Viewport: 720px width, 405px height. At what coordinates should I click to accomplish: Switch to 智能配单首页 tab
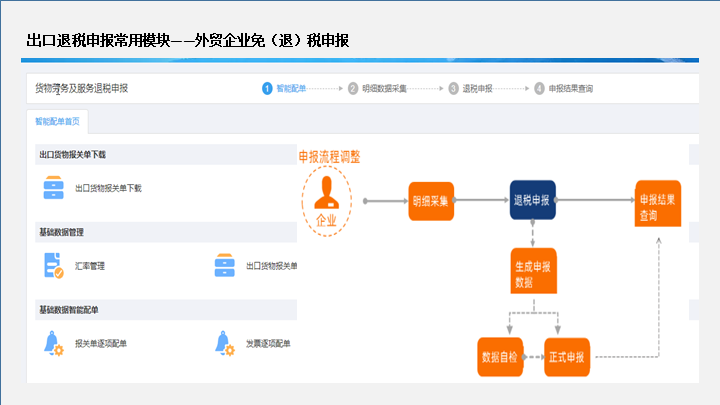pos(57,121)
